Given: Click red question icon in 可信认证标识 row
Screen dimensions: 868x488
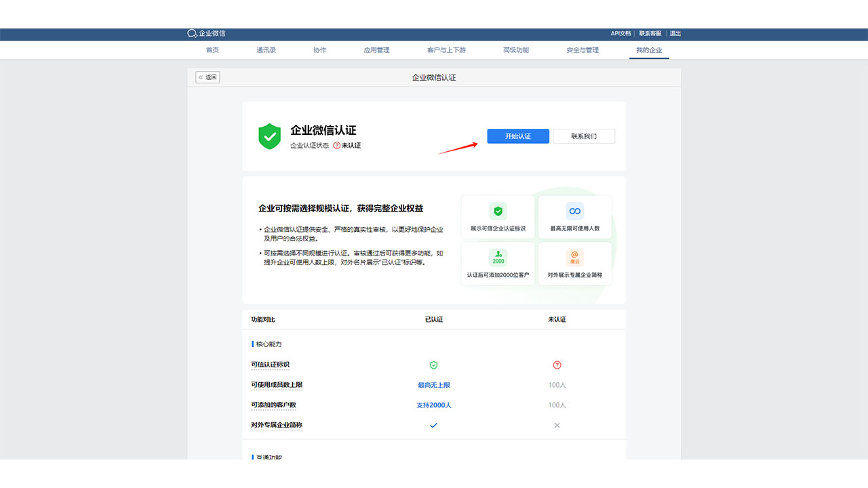Looking at the screenshot, I should (x=557, y=365).
